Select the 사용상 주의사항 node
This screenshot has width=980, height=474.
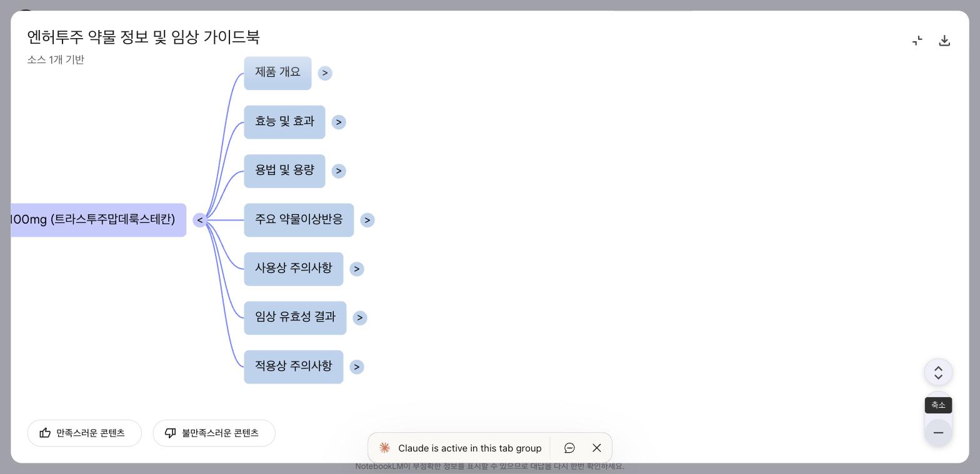coord(294,268)
